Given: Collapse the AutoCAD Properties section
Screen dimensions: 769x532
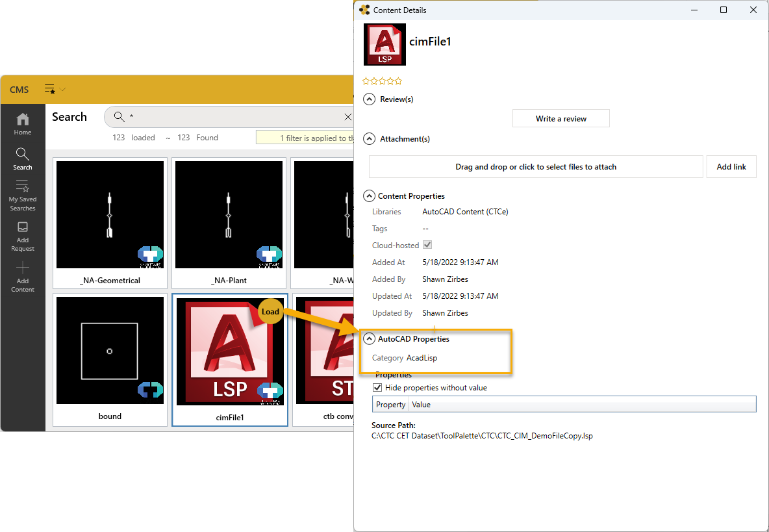Looking at the screenshot, I should coord(369,339).
